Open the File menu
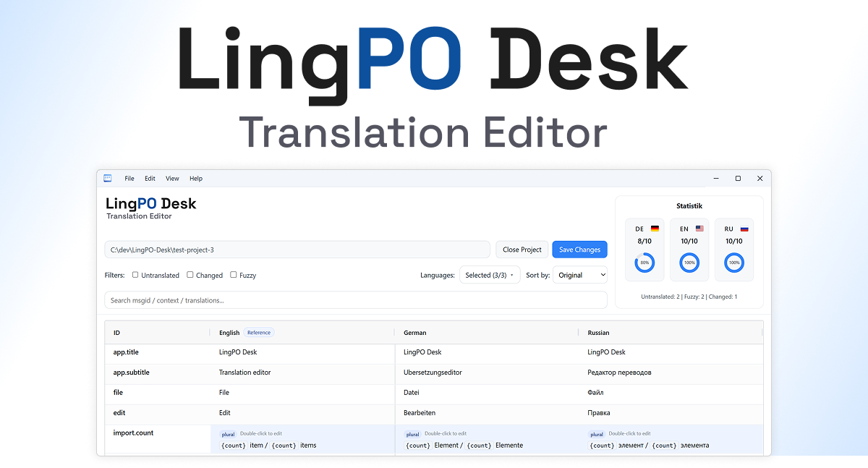 click(x=129, y=179)
